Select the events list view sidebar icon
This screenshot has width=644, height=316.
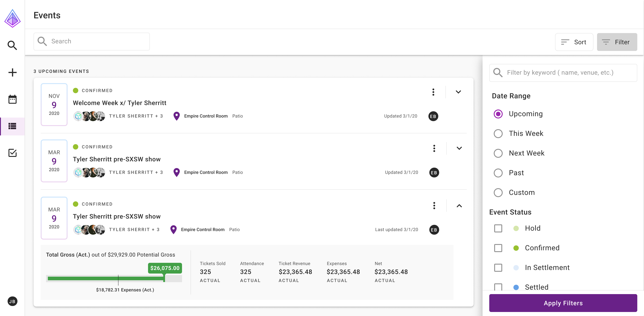pos(12,126)
